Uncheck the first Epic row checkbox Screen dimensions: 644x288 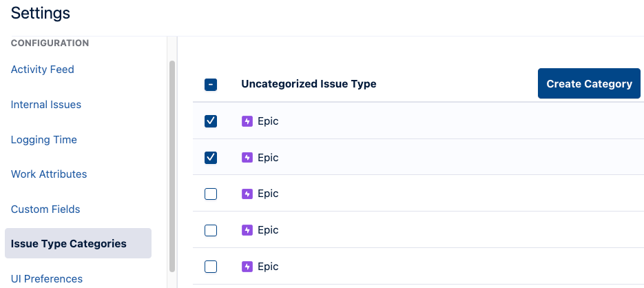pos(211,121)
